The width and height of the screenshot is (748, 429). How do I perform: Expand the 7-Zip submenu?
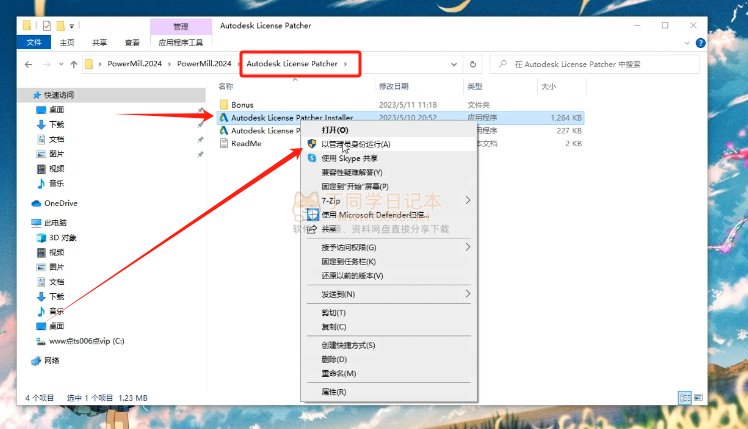pos(389,200)
